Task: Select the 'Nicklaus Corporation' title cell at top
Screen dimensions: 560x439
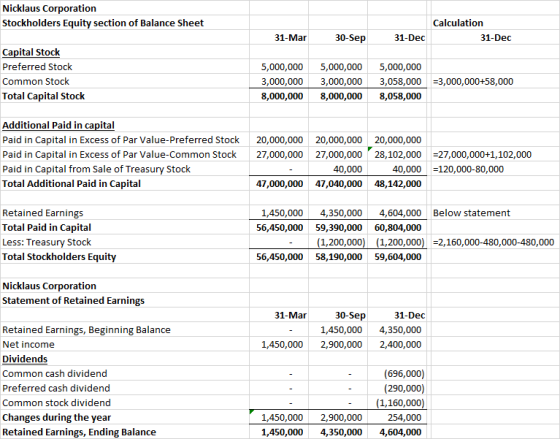Action: (x=49, y=8)
